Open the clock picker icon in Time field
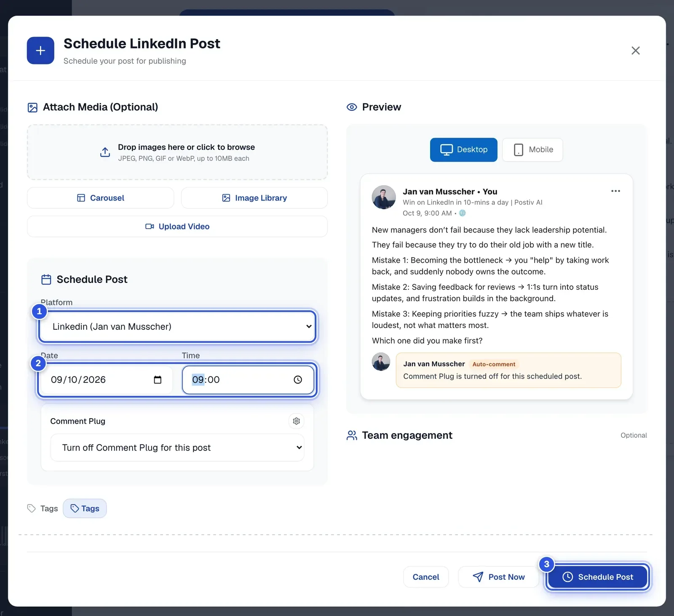The image size is (674, 616). [x=298, y=380]
